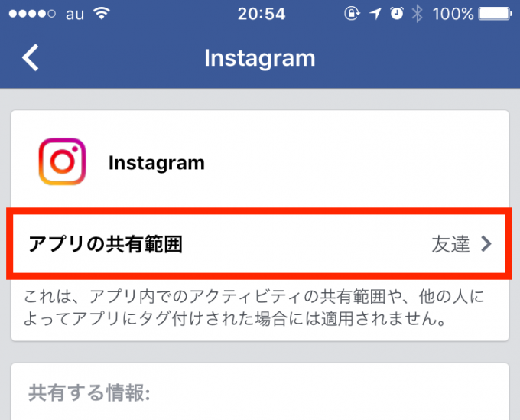Viewport: 520px width, 420px height.
Task: Tap the battery indicator icon
Action: (495, 14)
